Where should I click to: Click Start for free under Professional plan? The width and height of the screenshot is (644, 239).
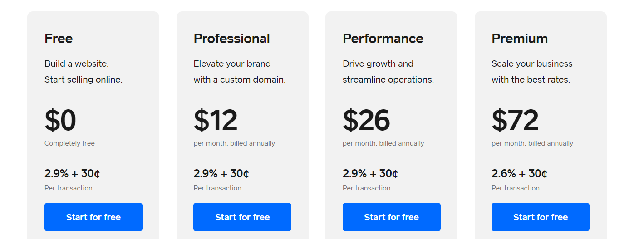coord(242,217)
